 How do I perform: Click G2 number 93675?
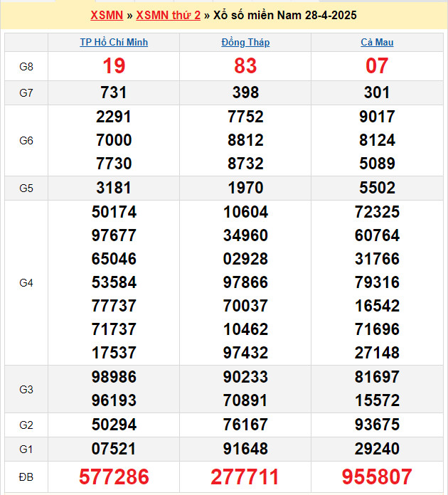coord(378,425)
